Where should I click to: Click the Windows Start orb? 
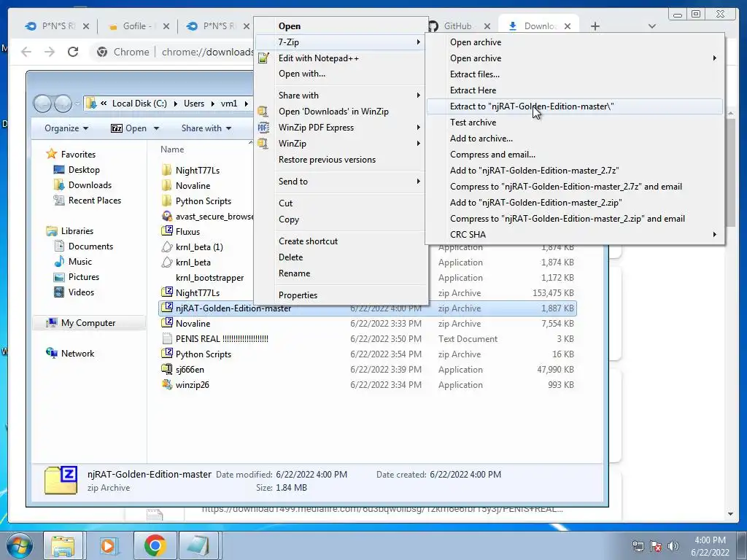pyautogui.click(x=19, y=545)
